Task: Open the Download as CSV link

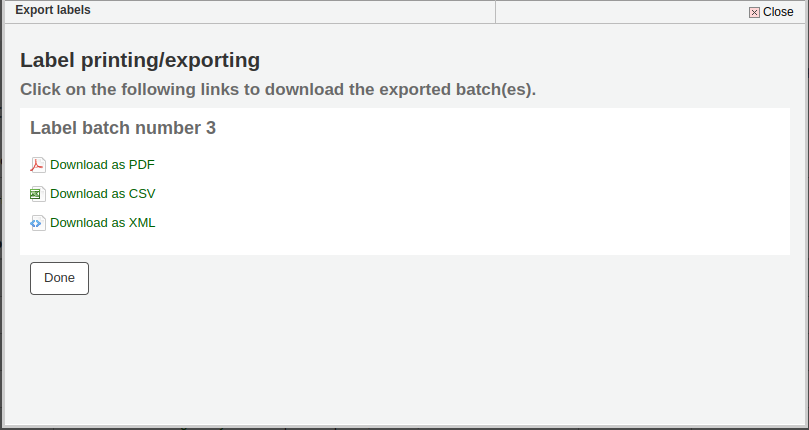Action: point(102,194)
